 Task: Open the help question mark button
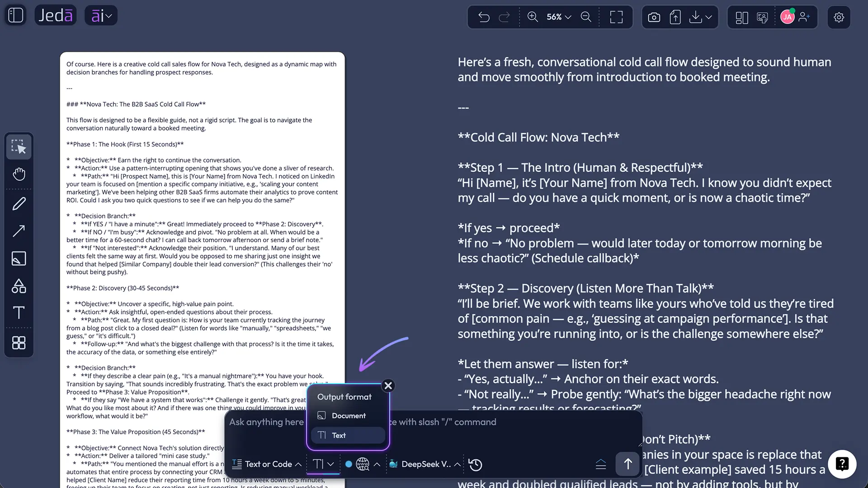842,464
